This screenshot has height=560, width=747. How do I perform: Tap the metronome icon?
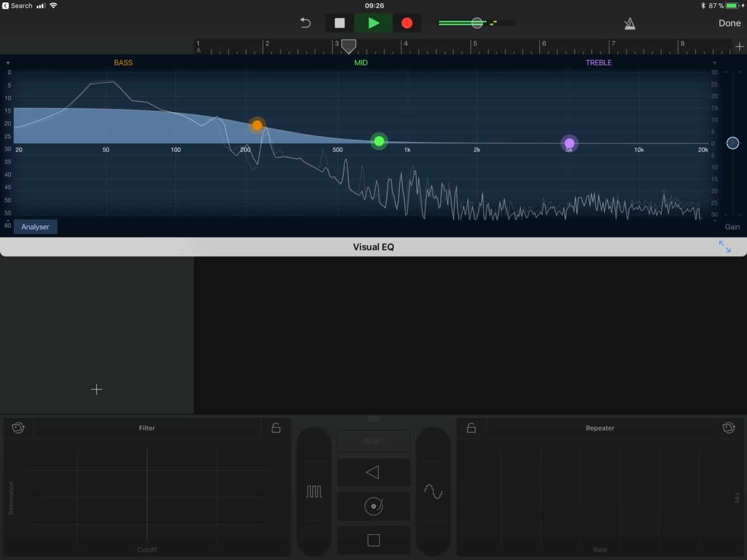(x=630, y=23)
